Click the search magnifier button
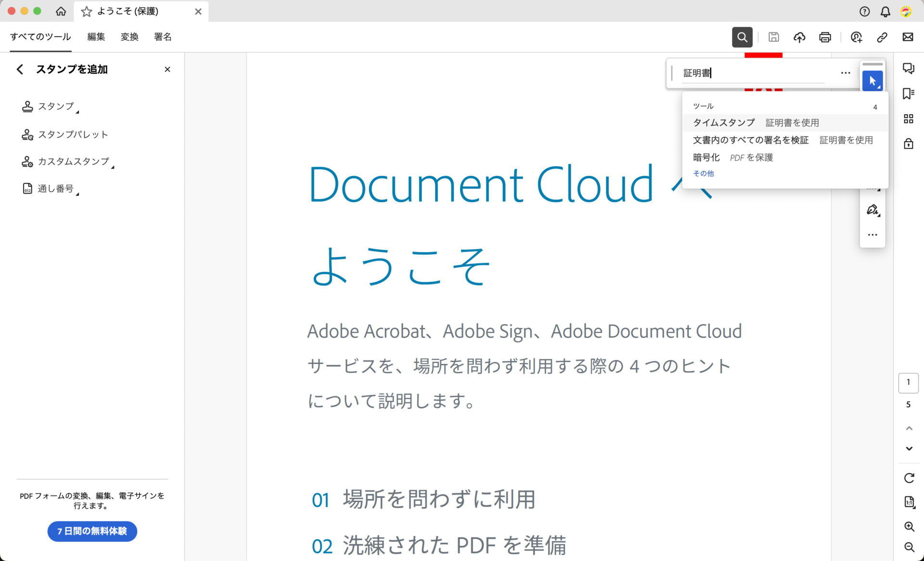The width and height of the screenshot is (924, 561). point(742,37)
